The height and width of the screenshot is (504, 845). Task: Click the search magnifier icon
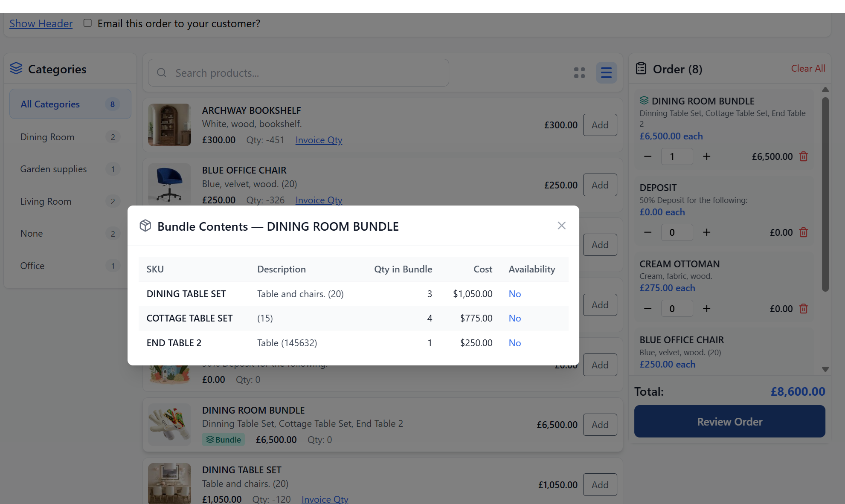[x=161, y=73]
